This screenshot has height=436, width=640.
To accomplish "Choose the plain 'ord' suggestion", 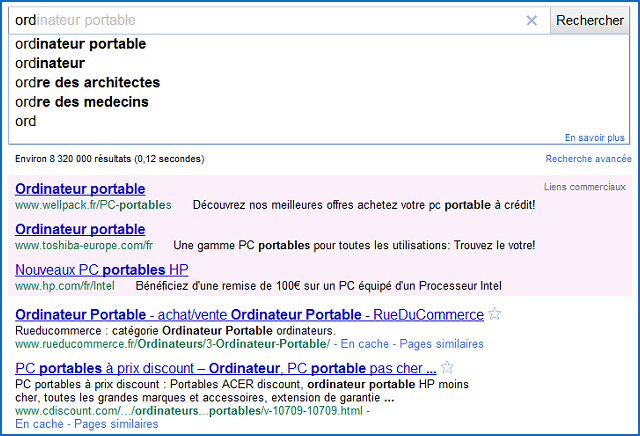I will coord(26,121).
